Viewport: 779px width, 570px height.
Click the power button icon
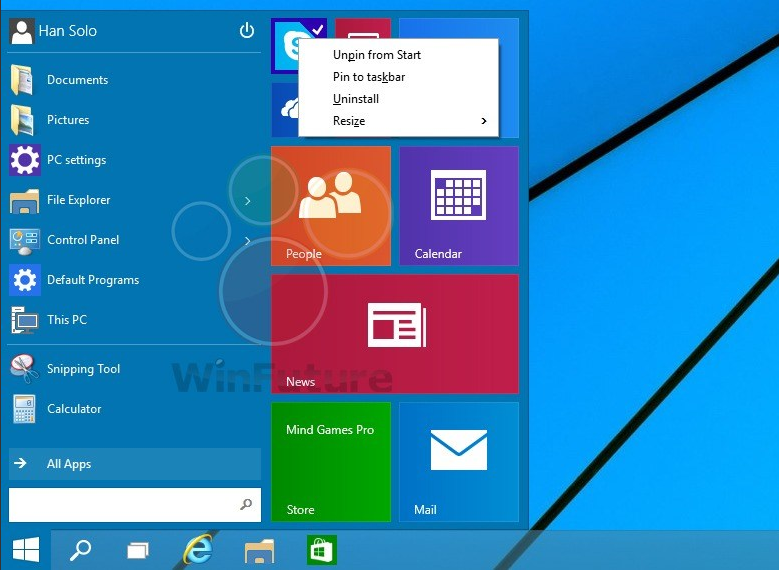click(247, 31)
